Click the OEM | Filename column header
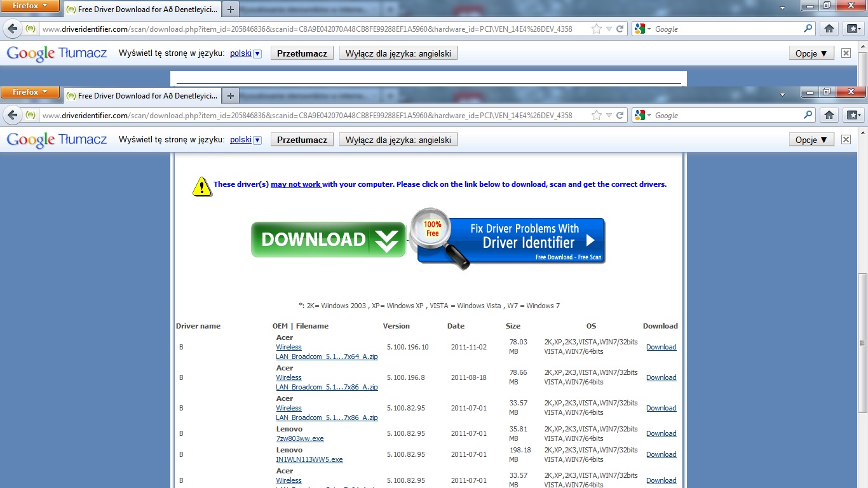 [301, 326]
